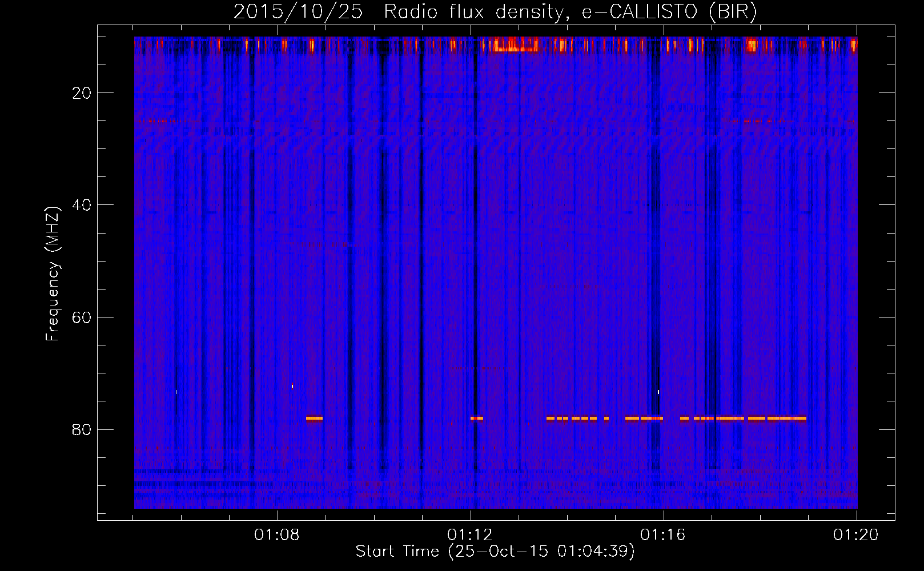Click the 40 MHz frequency tick label

tap(82, 205)
